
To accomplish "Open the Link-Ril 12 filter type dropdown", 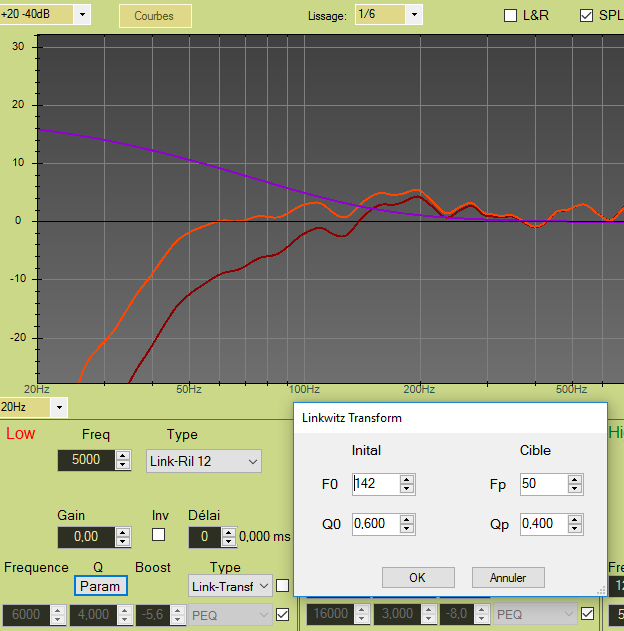I will pos(203,461).
